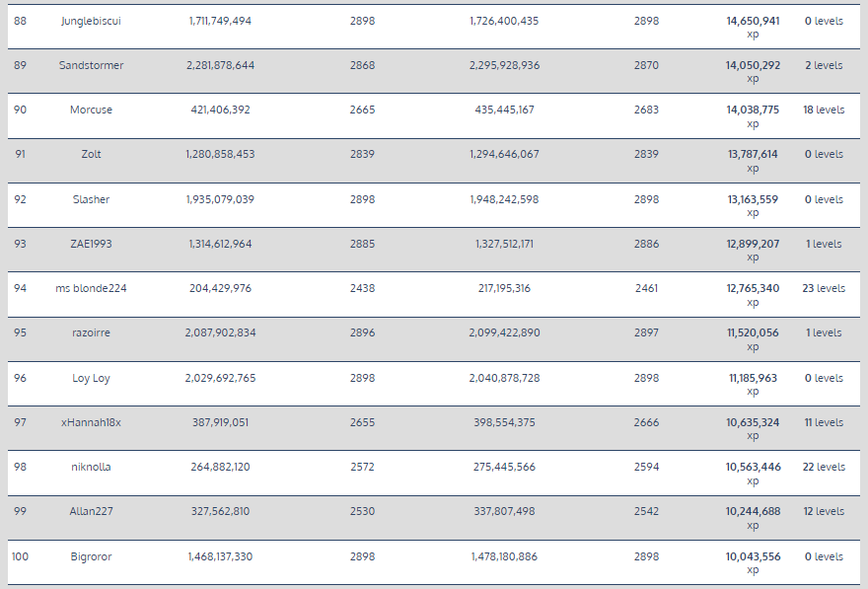The height and width of the screenshot is (589, 868).
Task: Click the 14,650,941 xp gain value
Action: coord(753,21)
